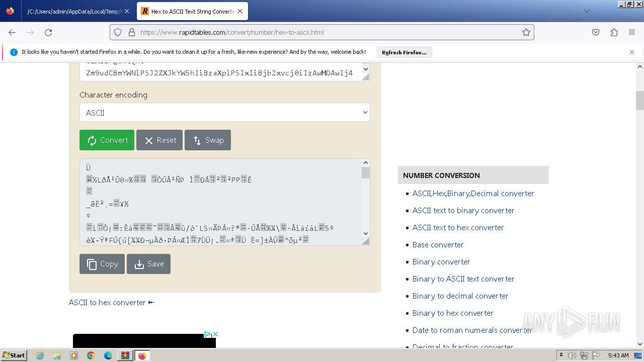
Task: Open ASCII,Hex,Binary,Decimal converter link
Action: click(x=473, y=193)
